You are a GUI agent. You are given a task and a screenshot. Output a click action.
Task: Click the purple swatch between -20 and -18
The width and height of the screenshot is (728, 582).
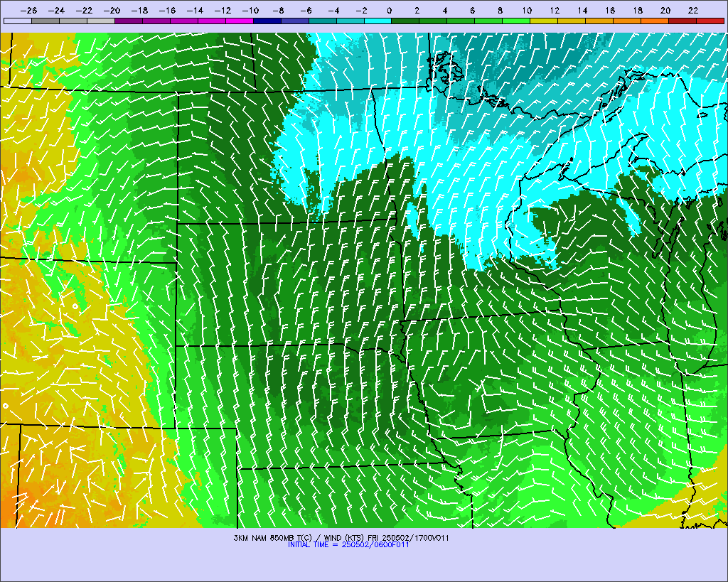[129, 21]
